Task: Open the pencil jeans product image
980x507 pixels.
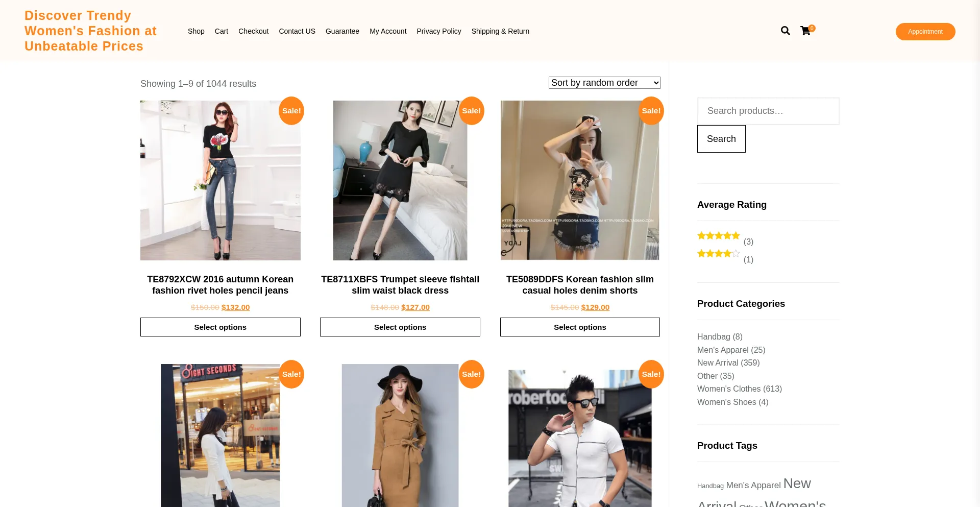Action: point(220,180)
